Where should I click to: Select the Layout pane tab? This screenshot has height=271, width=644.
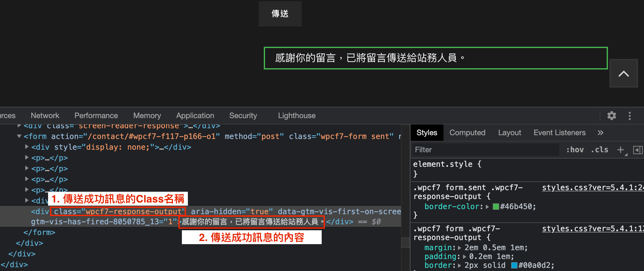point(510,133)
